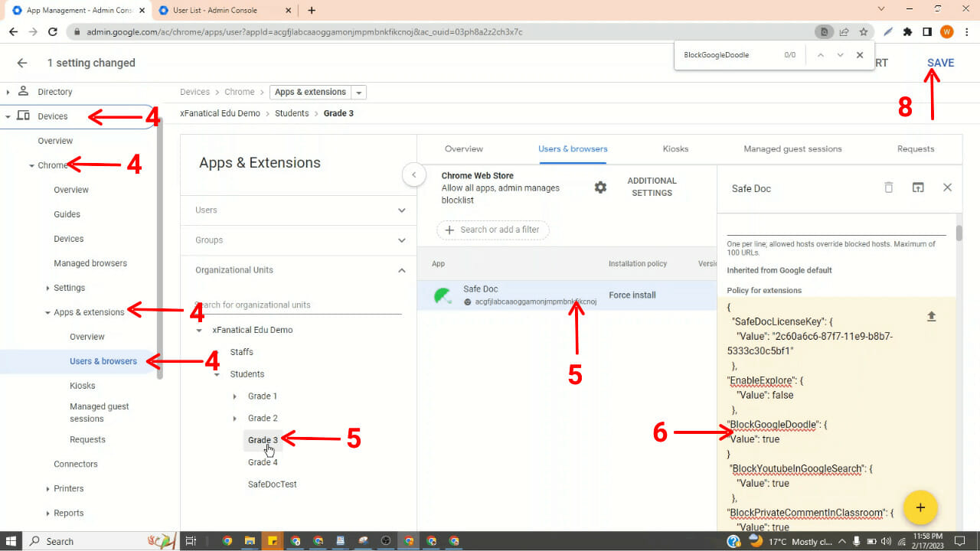
Task: Collapse the Organizational Units section
Action: [401, 269]
